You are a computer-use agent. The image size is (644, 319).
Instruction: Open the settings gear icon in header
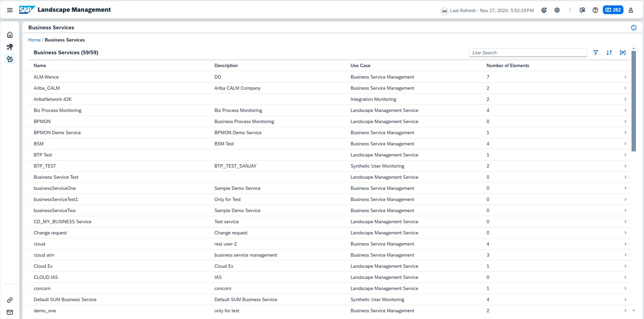click(x=557, y=10)
